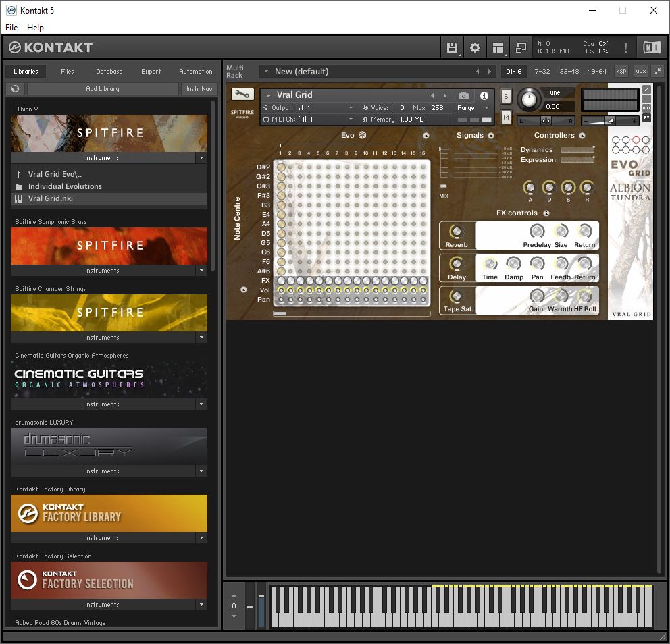The image size is (670, 644).
Task: Show rack page 17-32
Action: click(541, 72)
